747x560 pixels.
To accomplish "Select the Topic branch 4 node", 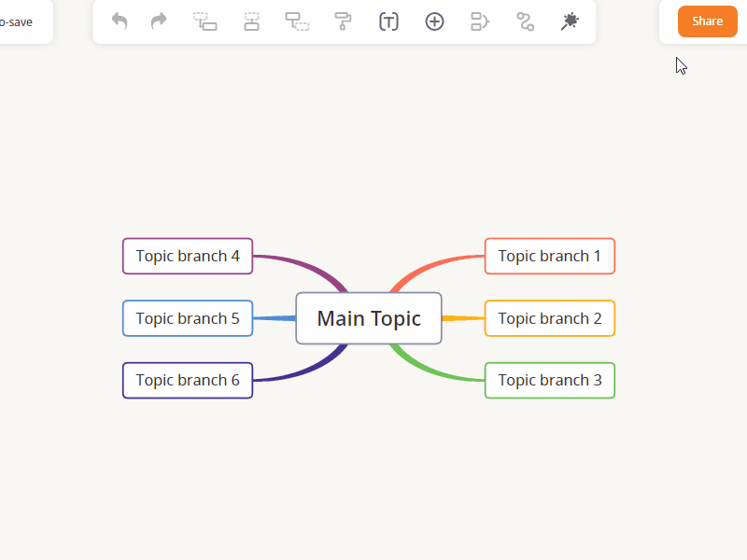I will point(187,256).
